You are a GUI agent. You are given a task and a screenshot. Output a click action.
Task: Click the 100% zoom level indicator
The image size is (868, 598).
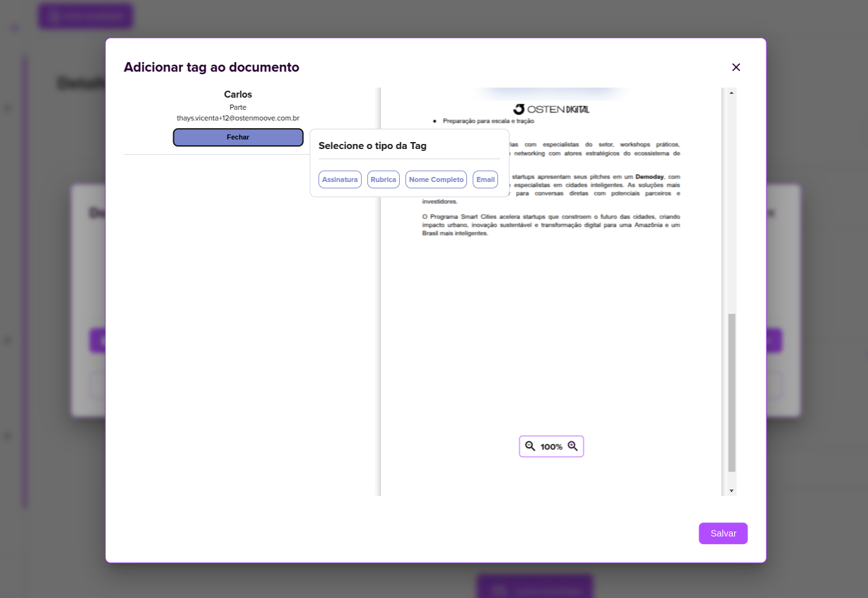[x=551, y=446]
